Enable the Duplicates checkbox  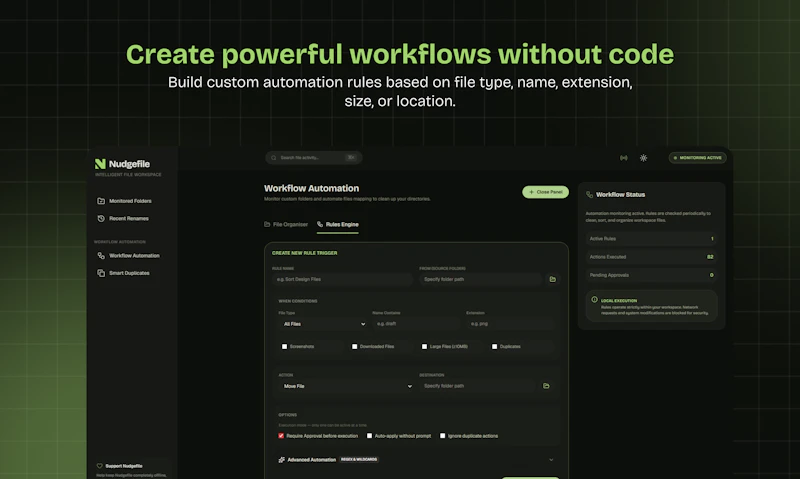494,346
